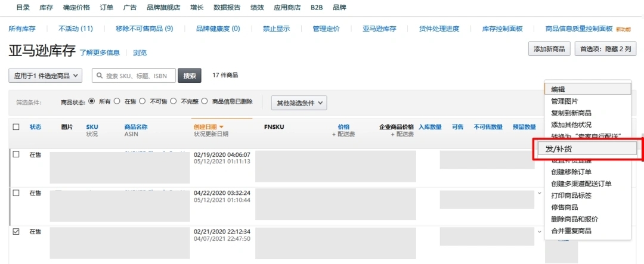Open the 库存 top navigation menu
Image resolution: width=644 pixels, height=264 pixels.
(46, 8)
